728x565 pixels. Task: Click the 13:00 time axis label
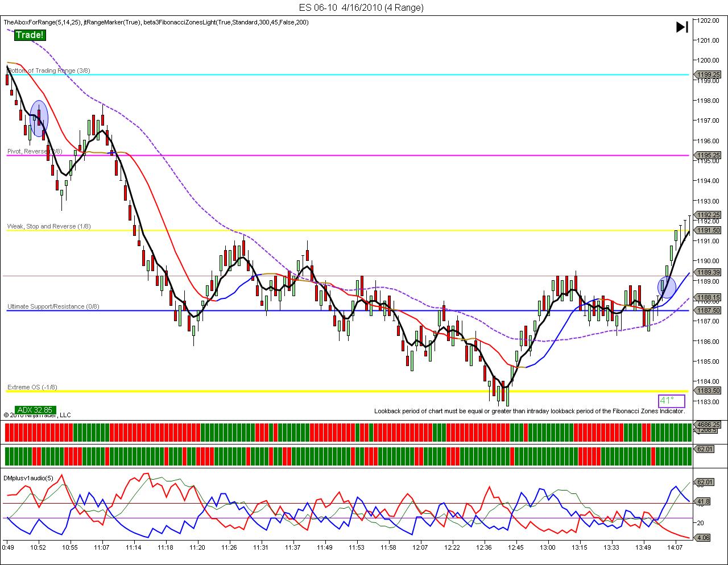(x=548, y=547)
